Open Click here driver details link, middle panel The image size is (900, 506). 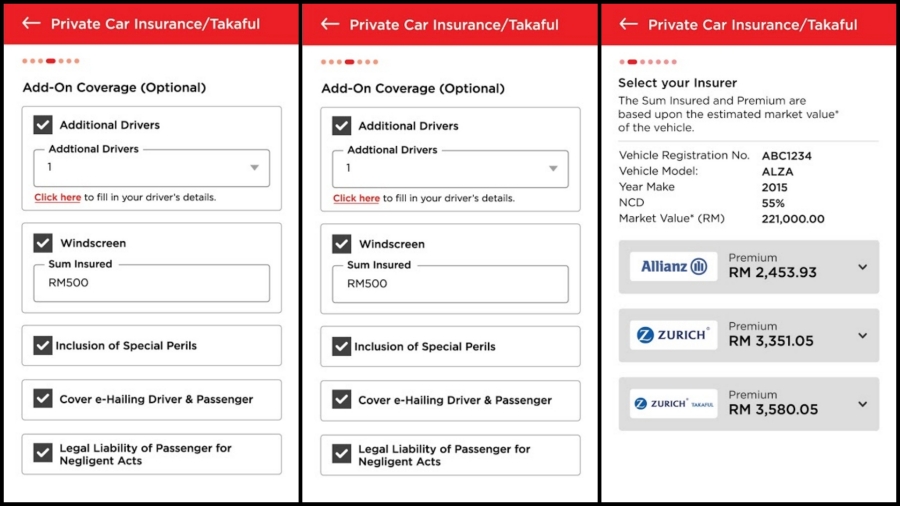[x=356, y=198]
